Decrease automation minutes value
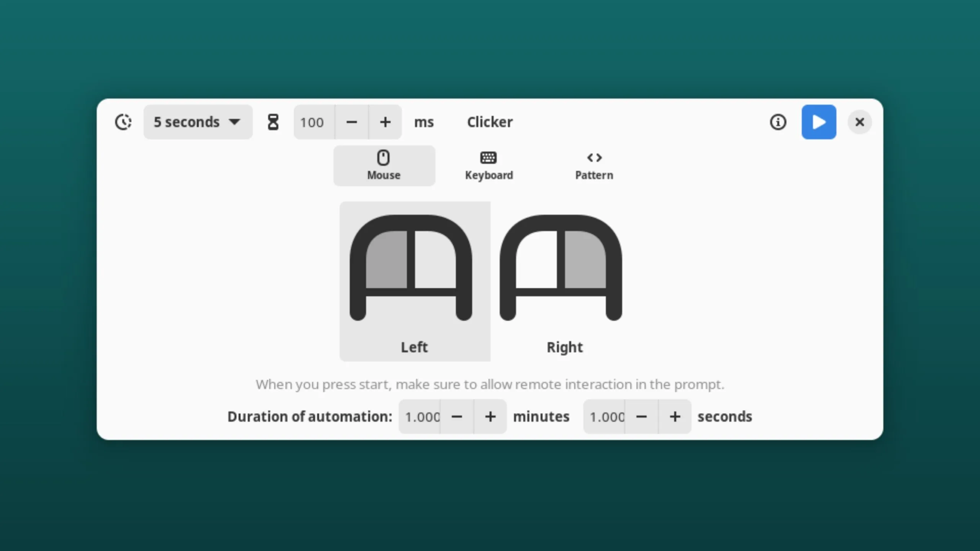The height and width of the screenshot is (551, 980). click(x=457, y=416)
